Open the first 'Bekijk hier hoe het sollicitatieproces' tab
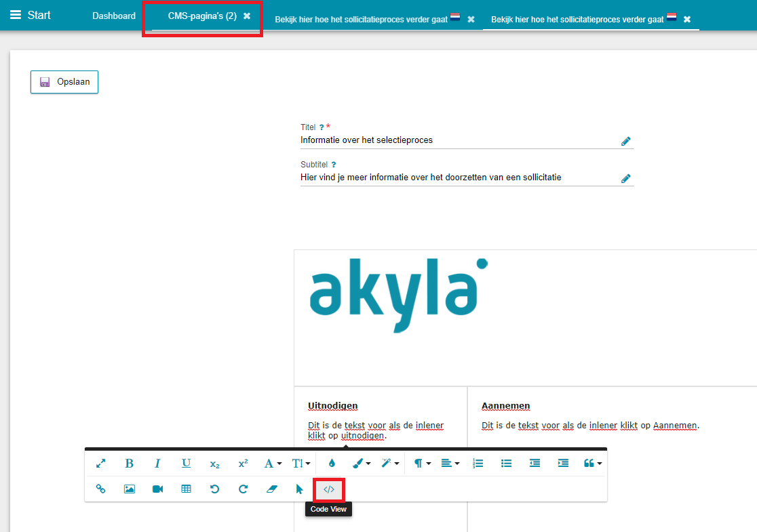 click(362, 19)
